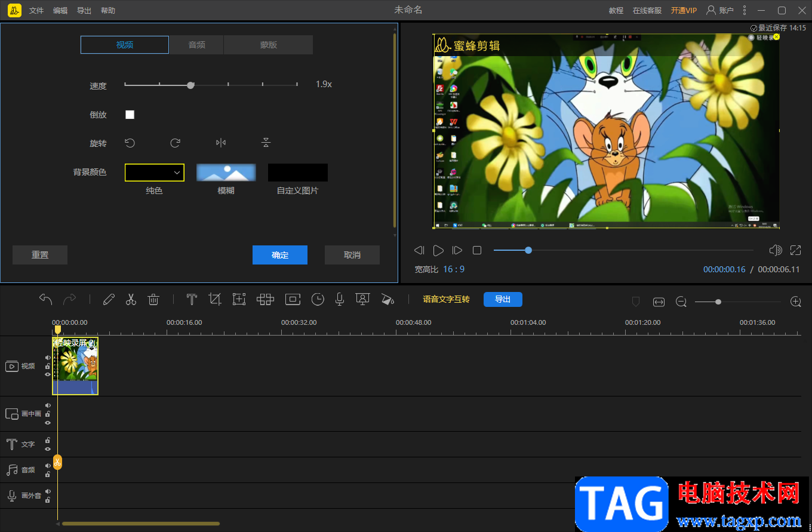Screen dimensions: 812x532
Task: Hide the 画中画 track with eye icon
Action: click(x=48, y=422)
